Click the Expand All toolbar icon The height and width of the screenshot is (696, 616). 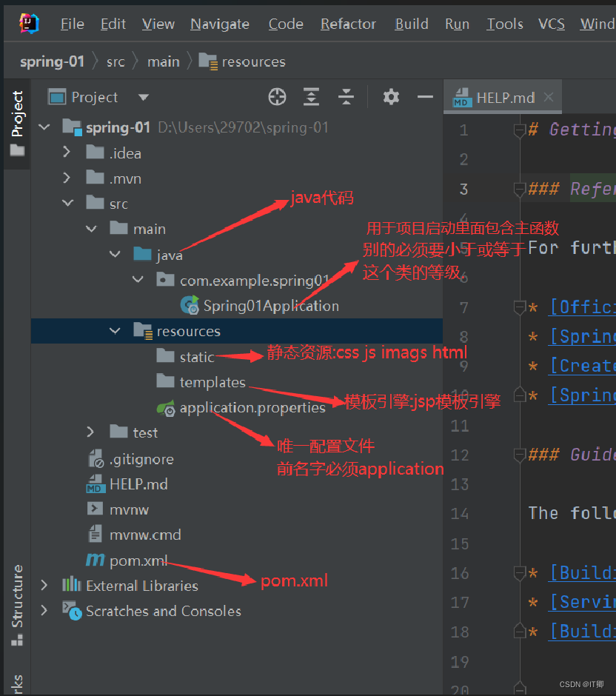311,97
